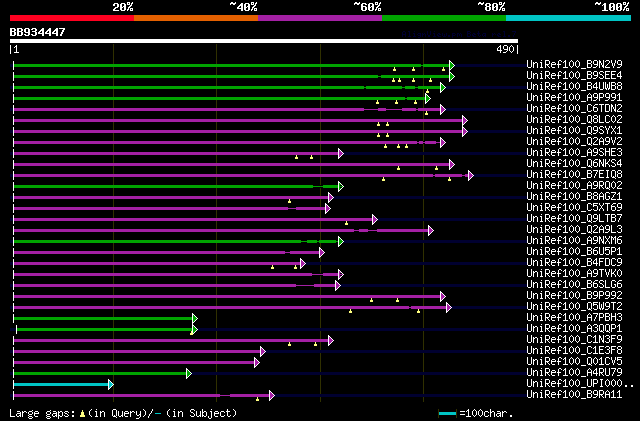Screen dimensions: 640x421
Task: Click the cyan ~100% identity legend segment
Action: pos(569,18)
